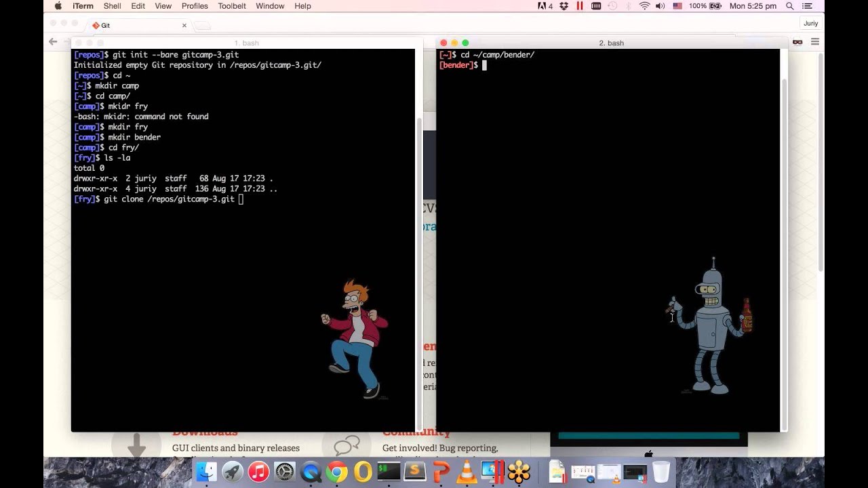Open the Bluetooth status icon
This screenshot has width=868, height=488.
click(x=628, y=6)
